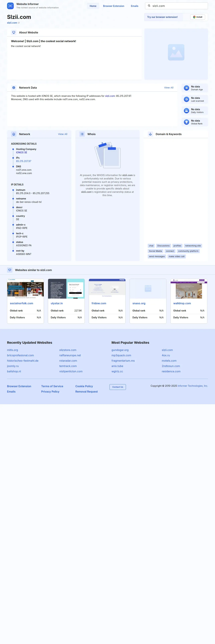Select the networking site keyword tag
Screen dimensions: 215x644
pyautogui.click(x=193, y=246)
